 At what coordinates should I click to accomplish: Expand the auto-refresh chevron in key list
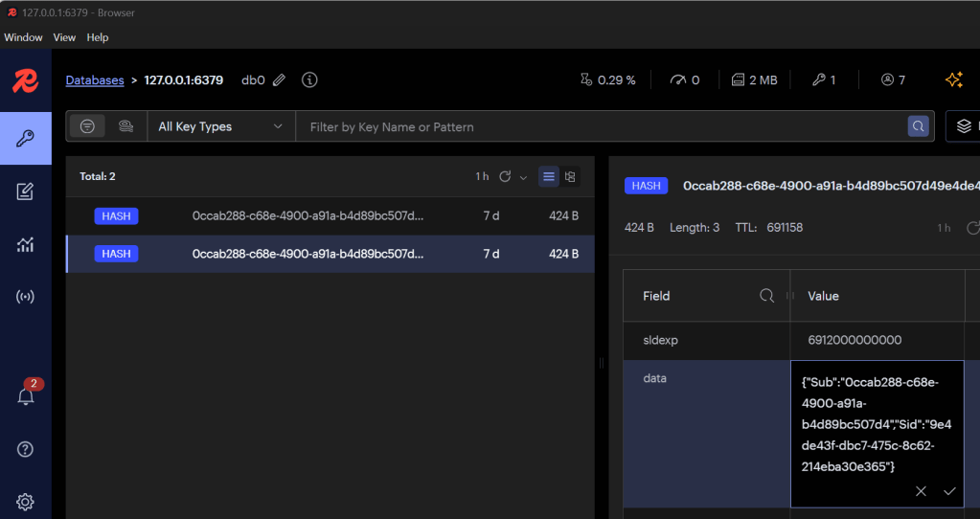point(523,177)
